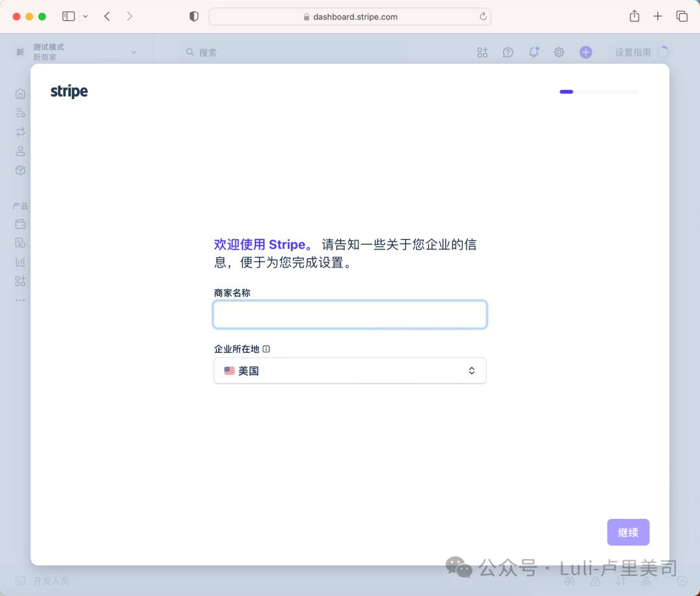
Task: Open the settings gear in Stripe header
Action: (x=559, y=52)
